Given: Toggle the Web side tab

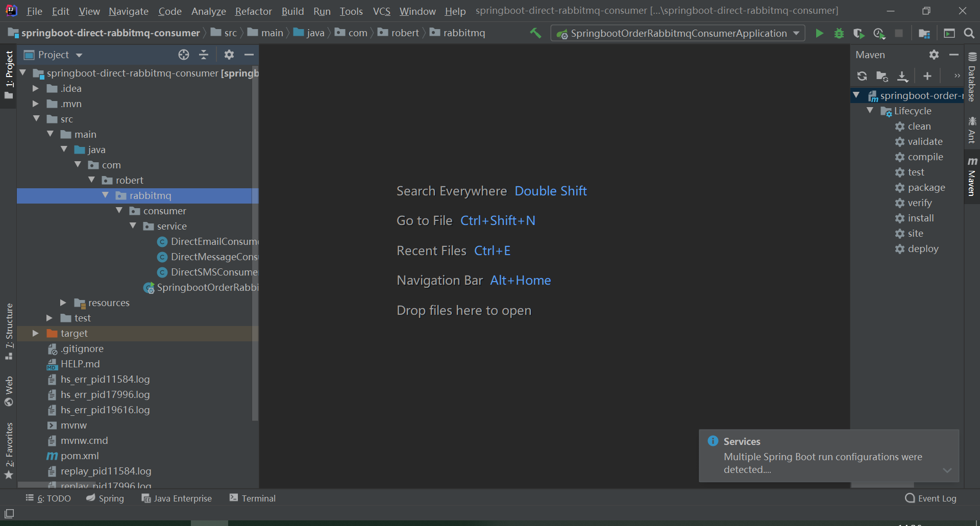Looking at the screenshot, I should pos(9,391).
